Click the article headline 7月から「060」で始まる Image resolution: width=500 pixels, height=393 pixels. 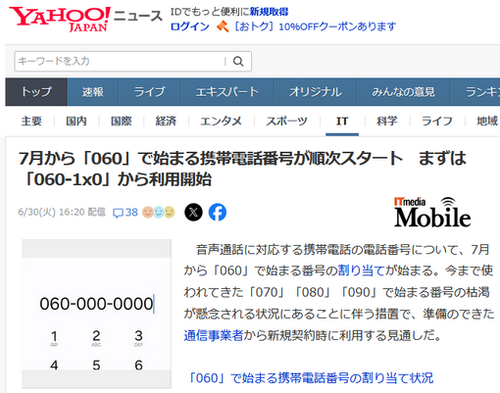coord(243,169)
